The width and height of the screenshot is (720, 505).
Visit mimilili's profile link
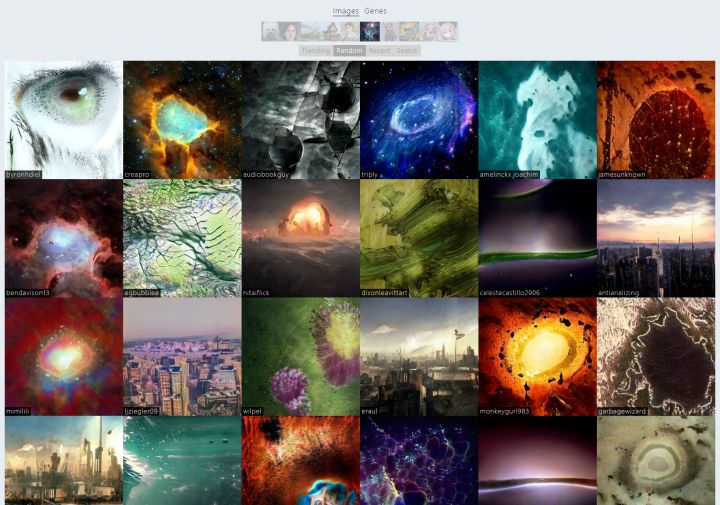(x=18, y=412)
